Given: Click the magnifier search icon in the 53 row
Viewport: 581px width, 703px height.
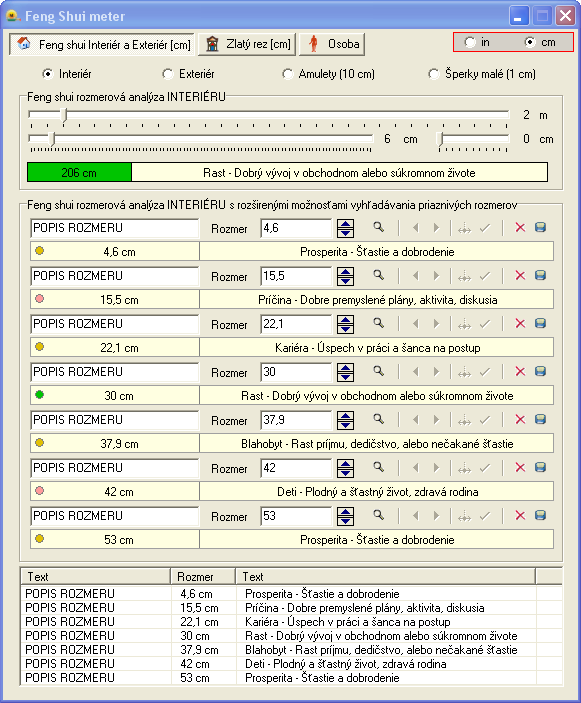Looking at the screenshot, I should click(x=379, y=515).
